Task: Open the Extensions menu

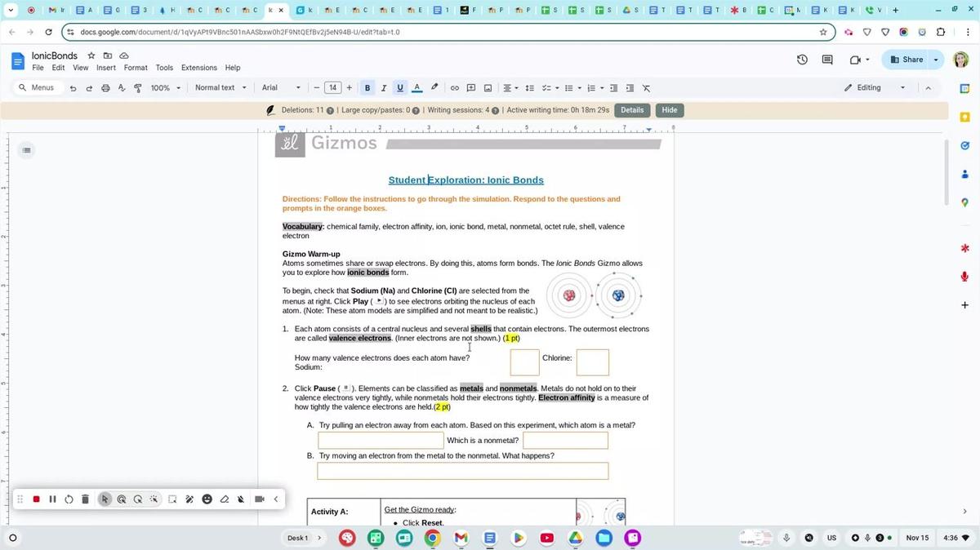Action: [x=199, y=68]
